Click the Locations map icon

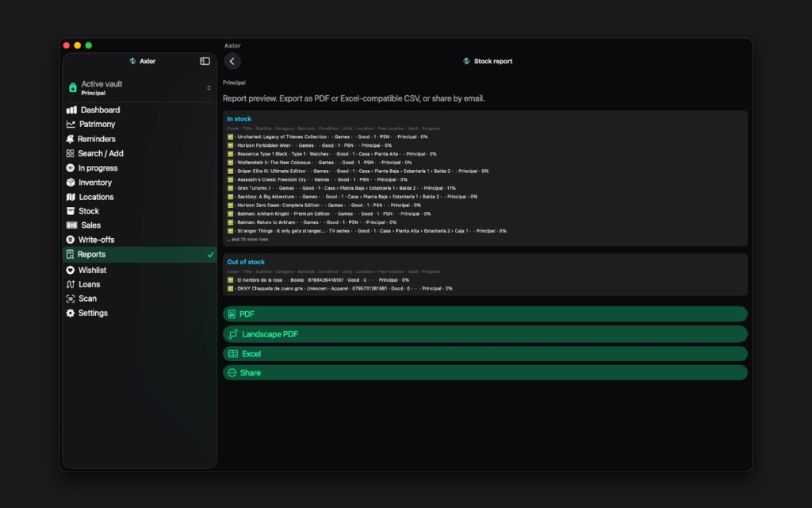(x=71, y=197)
